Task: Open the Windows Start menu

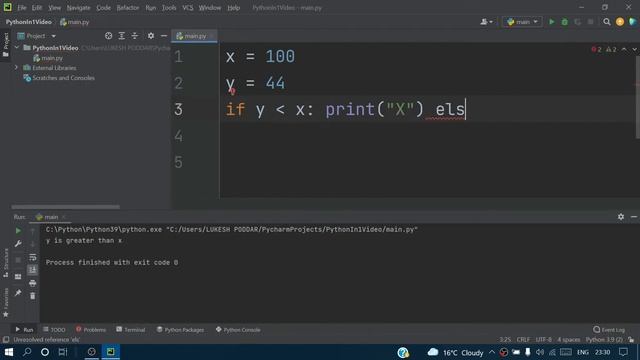Action: (x=9, y=352)
